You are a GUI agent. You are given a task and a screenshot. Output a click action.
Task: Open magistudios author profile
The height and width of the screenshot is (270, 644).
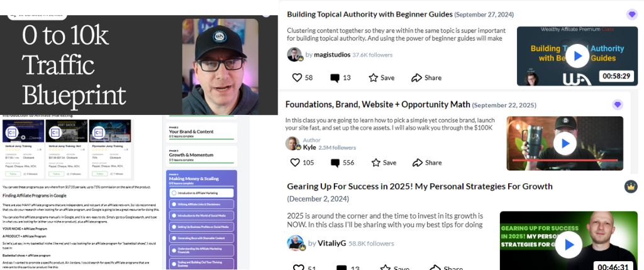(332, 55)
